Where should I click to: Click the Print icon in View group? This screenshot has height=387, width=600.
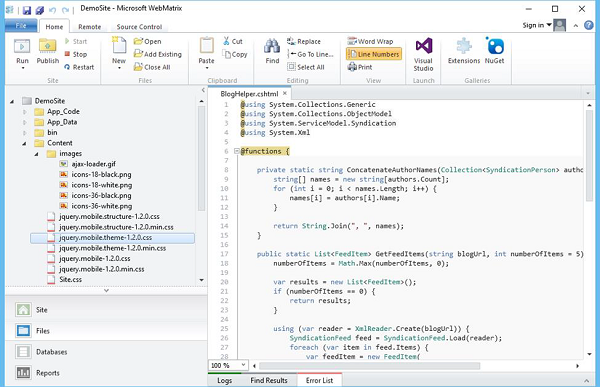pyautogui.click(x=352, y=67)
